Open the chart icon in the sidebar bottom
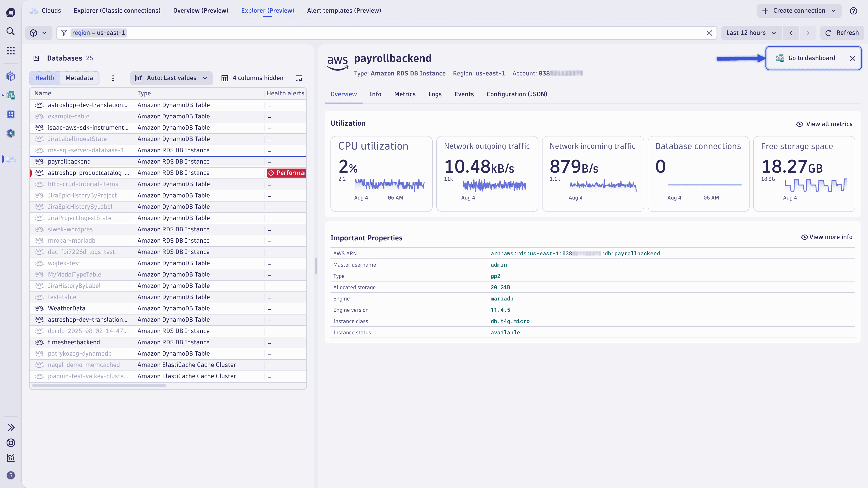 point(11,458)
